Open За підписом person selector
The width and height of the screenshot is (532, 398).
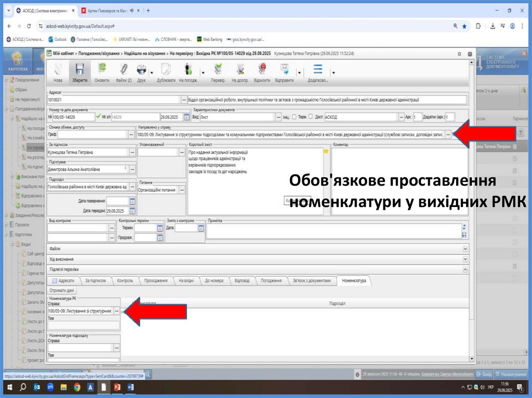point(132,153)
